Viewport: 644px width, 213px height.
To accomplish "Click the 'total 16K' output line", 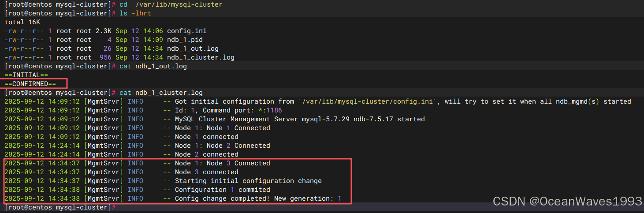I will 22,22.
